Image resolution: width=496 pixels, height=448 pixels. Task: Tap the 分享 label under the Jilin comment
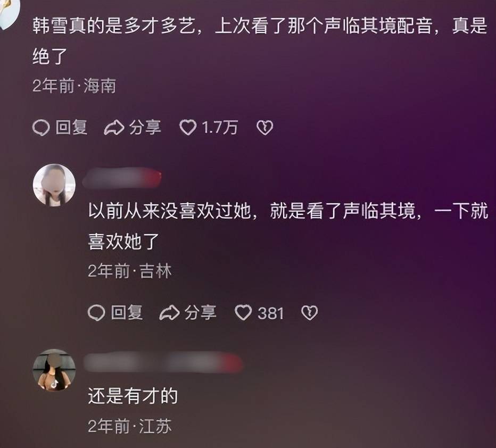pyautogui.click(x=201, y=313)
